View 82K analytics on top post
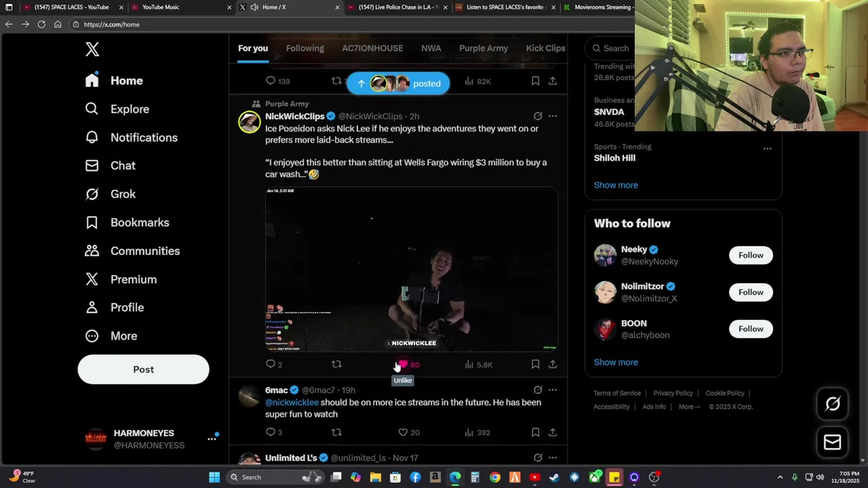 point(477,81)
